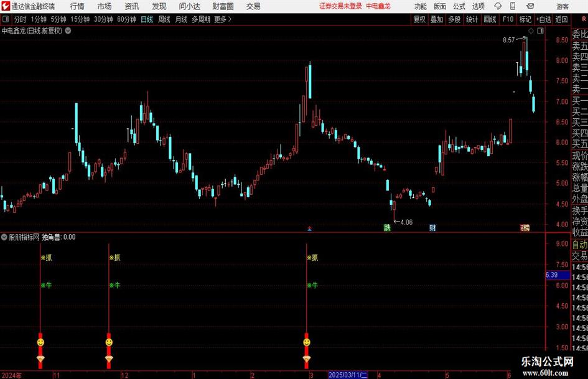Click the diamond icon above the chart
The width and height of the screenshot is (588, 379).
[531, 30]
